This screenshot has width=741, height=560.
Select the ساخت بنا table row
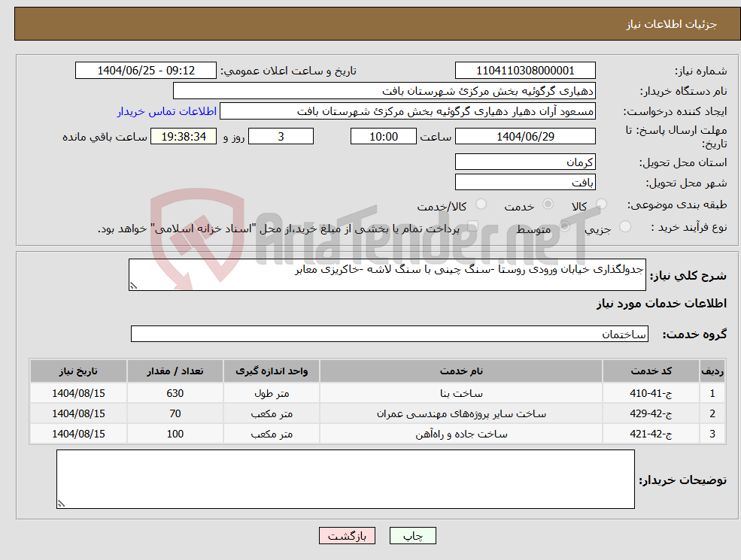376,392
